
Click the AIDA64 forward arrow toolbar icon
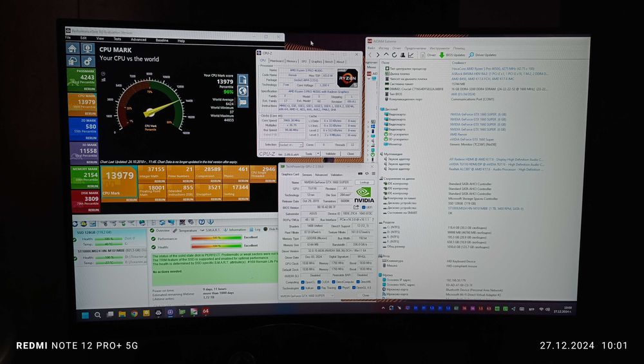(377, 55)
